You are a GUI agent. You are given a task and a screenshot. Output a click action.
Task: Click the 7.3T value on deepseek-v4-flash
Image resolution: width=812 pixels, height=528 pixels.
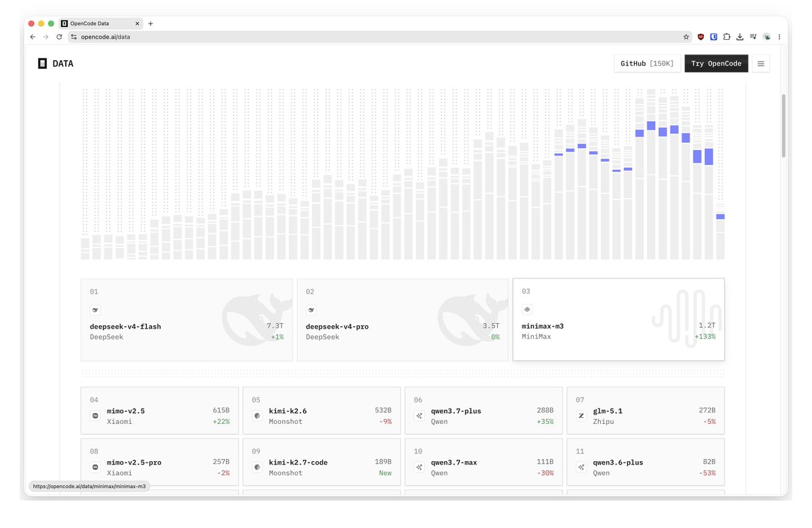[x=275, y=326]
